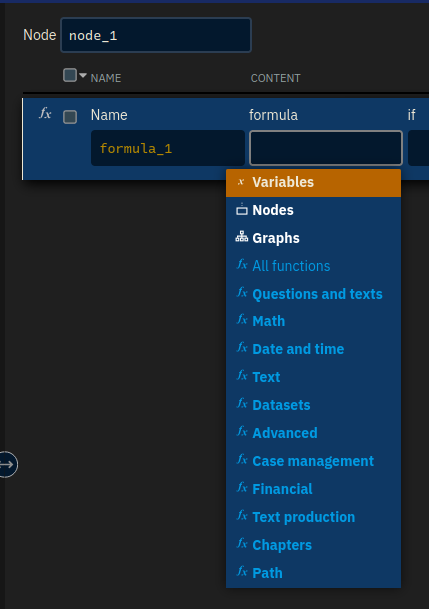Click the Graphs hierarchy icon

[241, 237]
